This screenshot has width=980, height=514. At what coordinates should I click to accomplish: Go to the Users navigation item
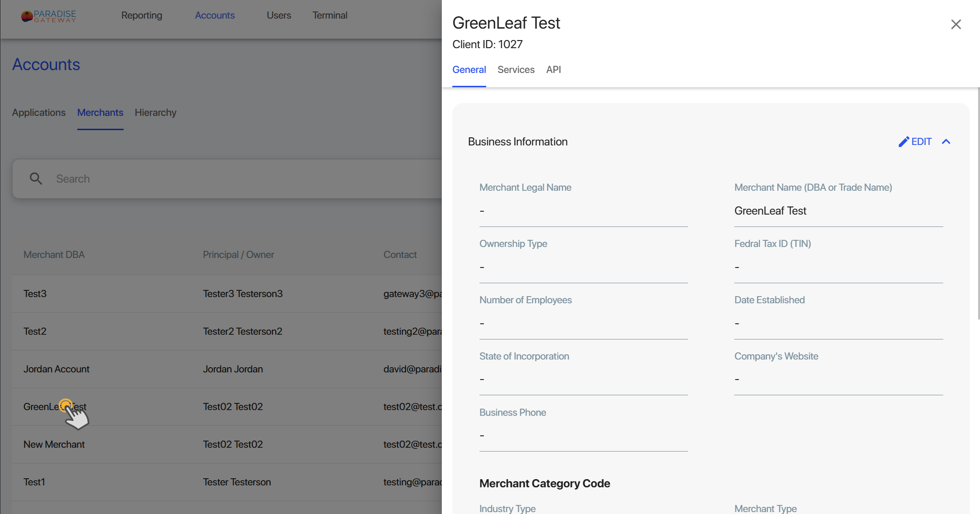[279, 15]
